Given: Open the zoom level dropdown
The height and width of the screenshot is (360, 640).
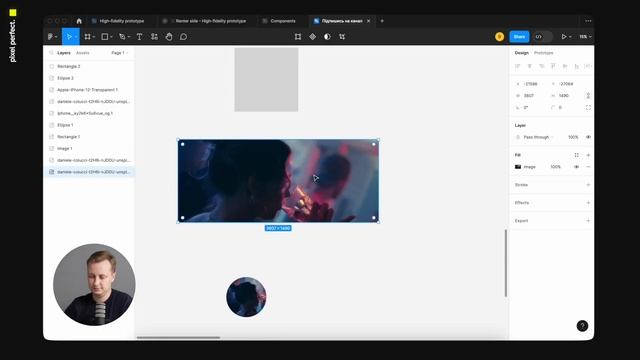Looking at the screenshot, I should [585, 37].
